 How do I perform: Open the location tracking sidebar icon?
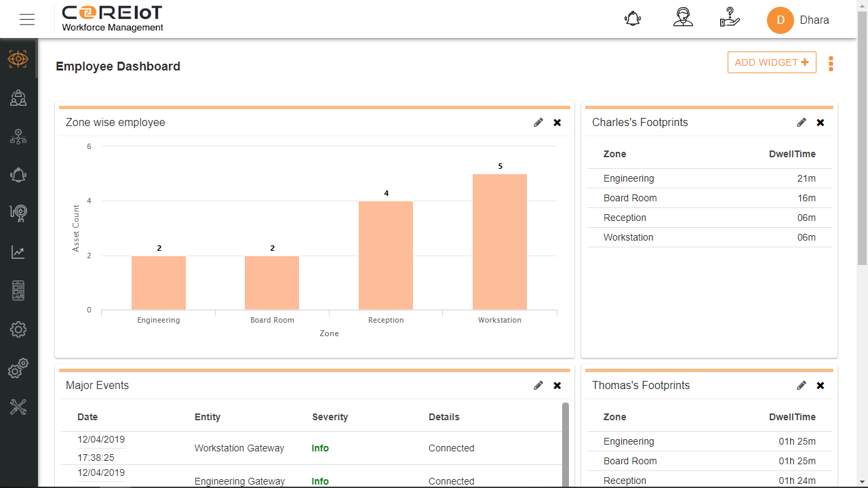click(x=18, y=213)
